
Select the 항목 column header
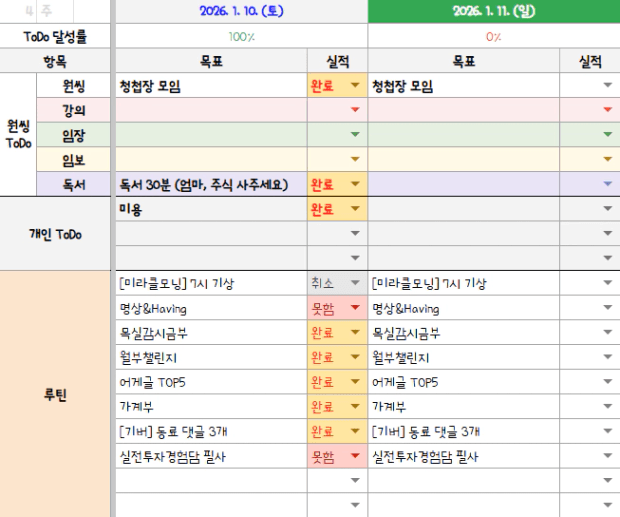click(55, 61)
